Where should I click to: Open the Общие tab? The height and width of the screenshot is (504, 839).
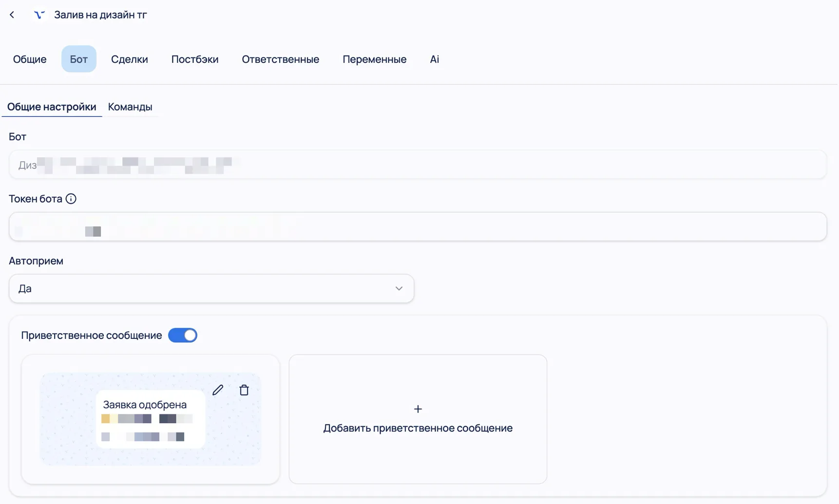coord(30,59)
